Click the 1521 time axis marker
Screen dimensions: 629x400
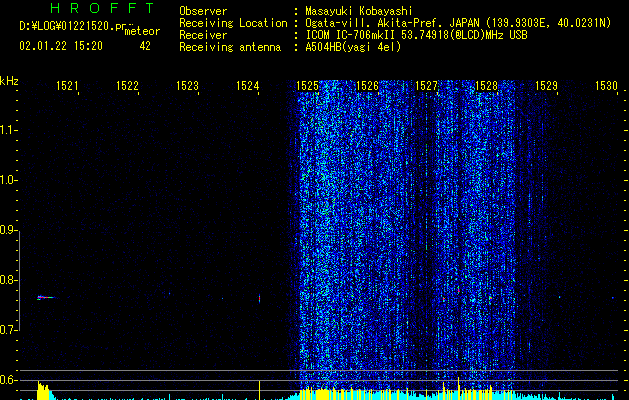pos(67,86)
